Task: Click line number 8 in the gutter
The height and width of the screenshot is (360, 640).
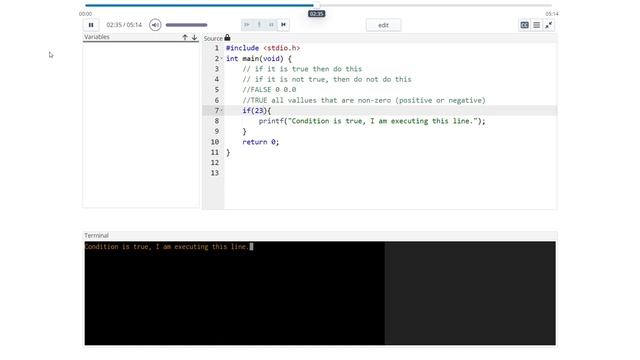Action: (217, 121)
